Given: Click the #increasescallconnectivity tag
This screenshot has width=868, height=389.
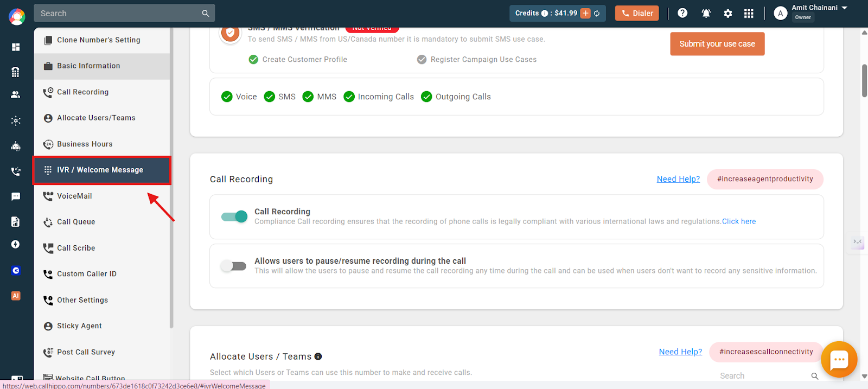Looking at the screenshot, I should pyautogui.click(x=766, y=352).
